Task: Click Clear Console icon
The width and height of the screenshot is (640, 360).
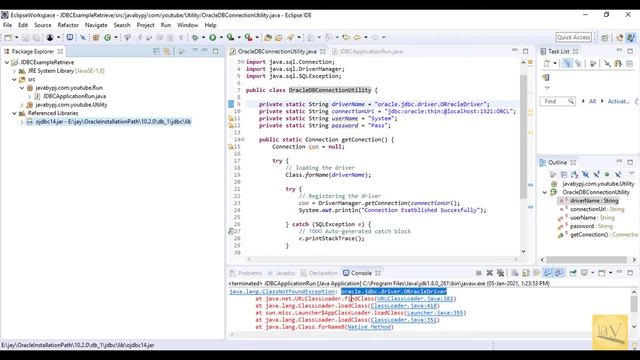Action: (x=515, y=273)
